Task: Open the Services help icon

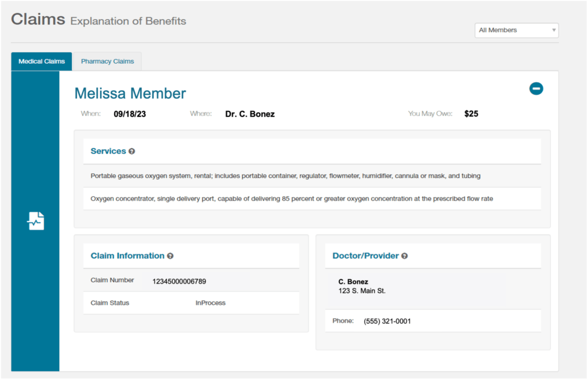Action: 131,151
